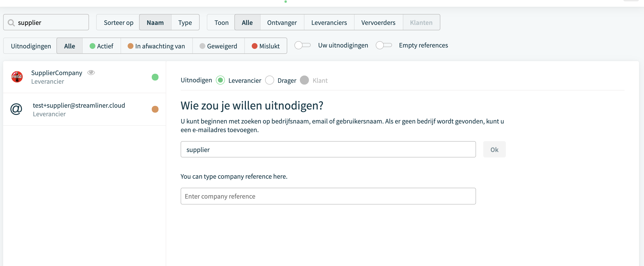
Task: Sort by Naam
Action: pyautogui.click(x=155, y=22)
